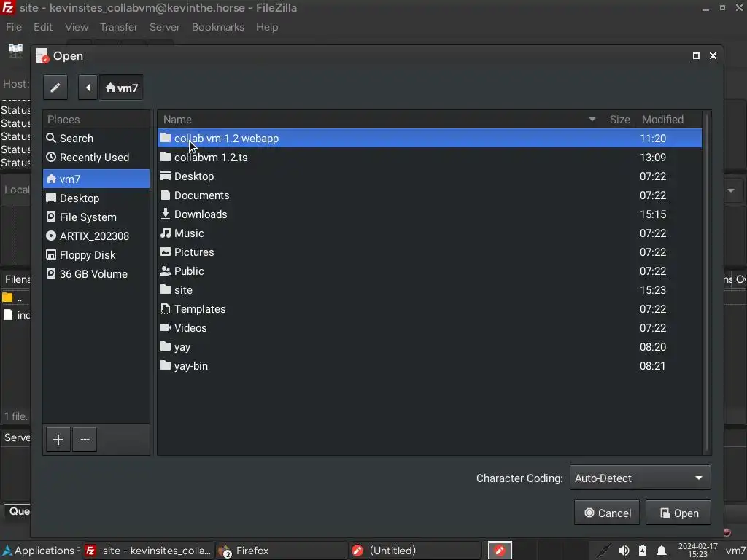Expand FileZilla's local path dropdown arrow

click(x=731, y=190)
